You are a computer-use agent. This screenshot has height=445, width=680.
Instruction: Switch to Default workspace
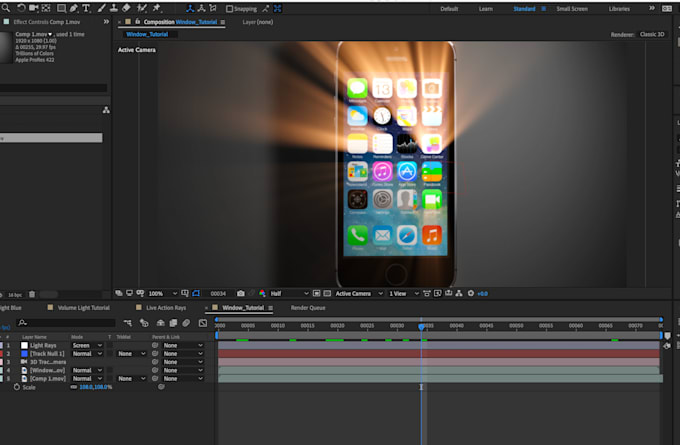click(449, 9)
